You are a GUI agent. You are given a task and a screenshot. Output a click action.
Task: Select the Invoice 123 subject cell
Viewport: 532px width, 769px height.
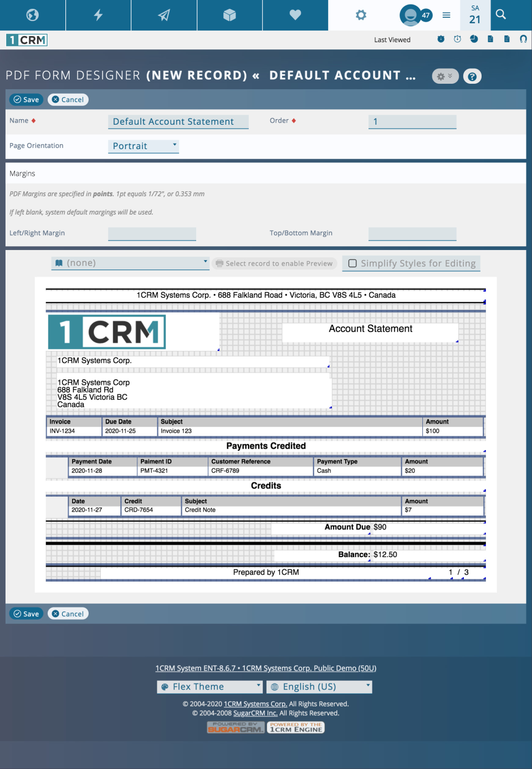tap(290, 431)
